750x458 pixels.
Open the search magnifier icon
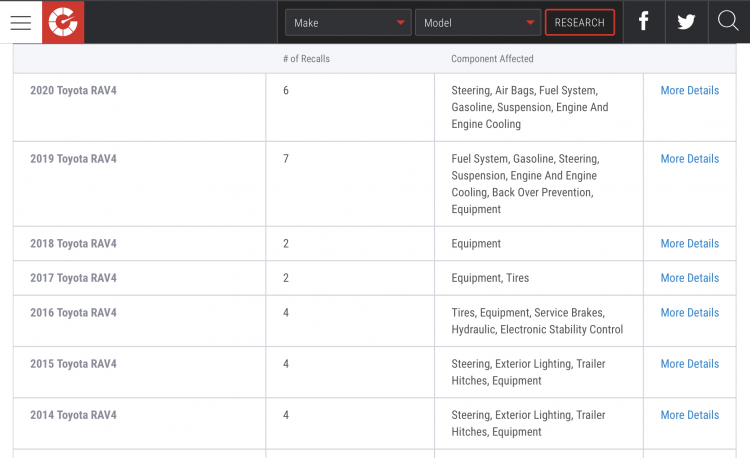point(728,21)
